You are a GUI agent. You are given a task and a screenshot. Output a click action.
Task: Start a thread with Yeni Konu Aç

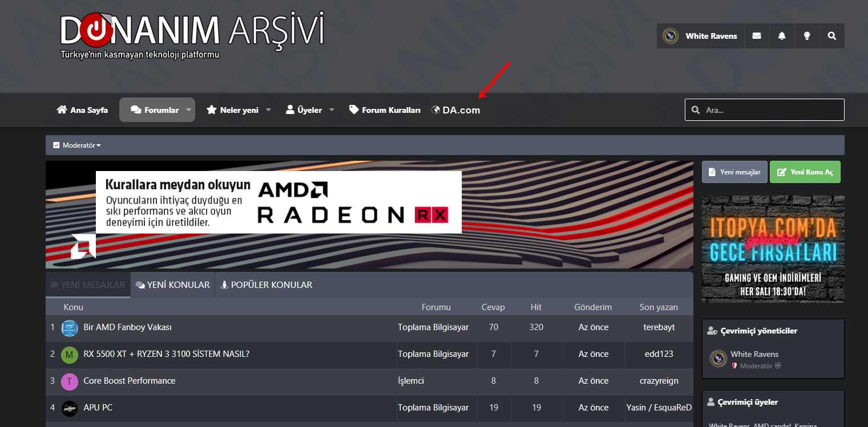805,172
